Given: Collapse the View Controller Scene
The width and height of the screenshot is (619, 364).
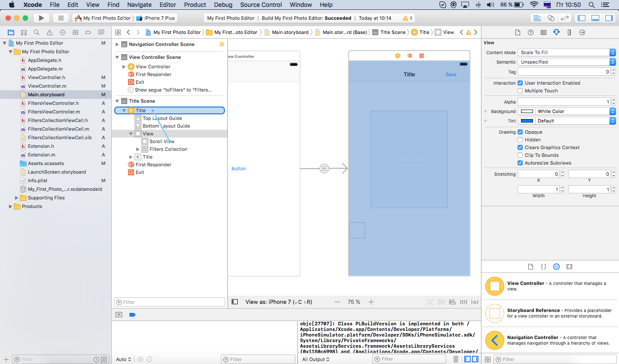Looking at the screenshot, I should [117, 57].
